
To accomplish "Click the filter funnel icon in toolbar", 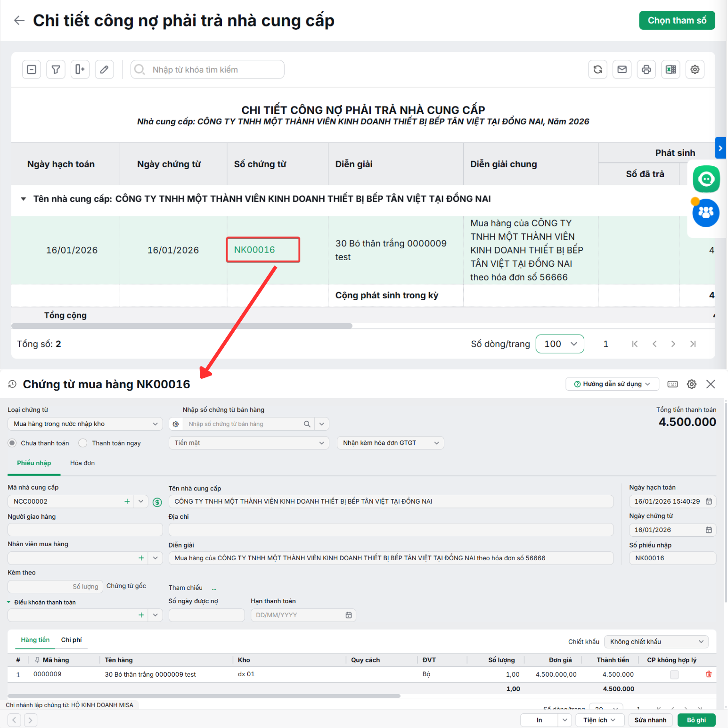I will 56,70.
